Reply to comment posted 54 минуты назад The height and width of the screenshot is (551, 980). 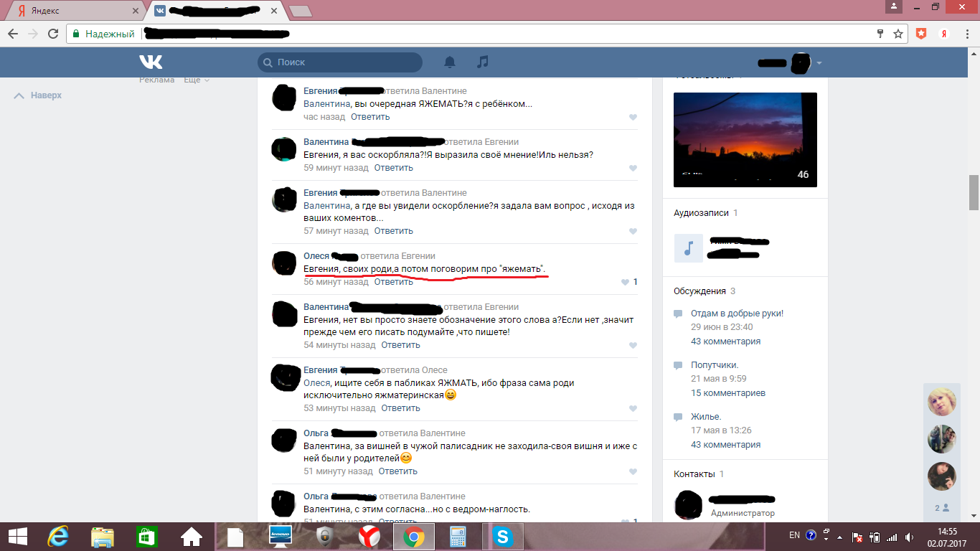400,345
